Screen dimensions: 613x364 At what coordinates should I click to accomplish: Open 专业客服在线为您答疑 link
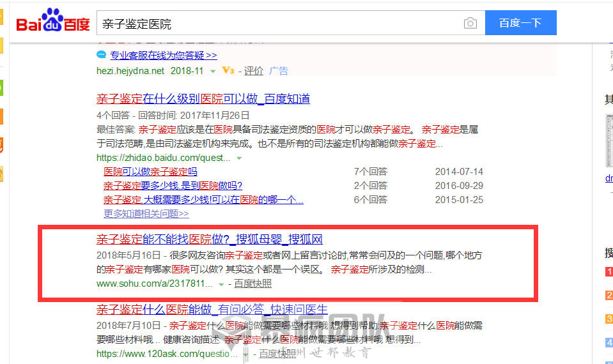(x=164, y=55)
